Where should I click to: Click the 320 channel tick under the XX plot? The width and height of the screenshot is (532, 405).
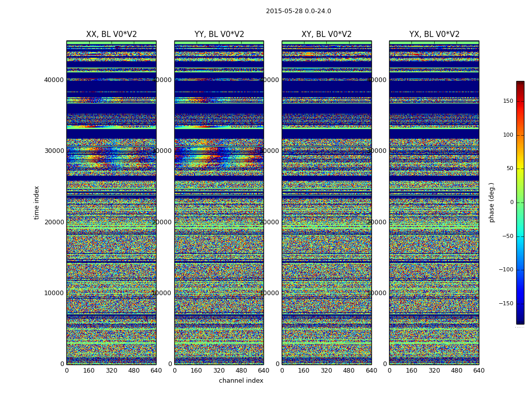click(x=111, y=371)
